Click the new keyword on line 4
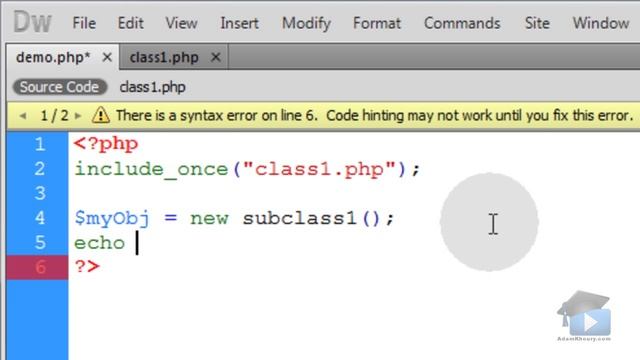 [209, 219]
